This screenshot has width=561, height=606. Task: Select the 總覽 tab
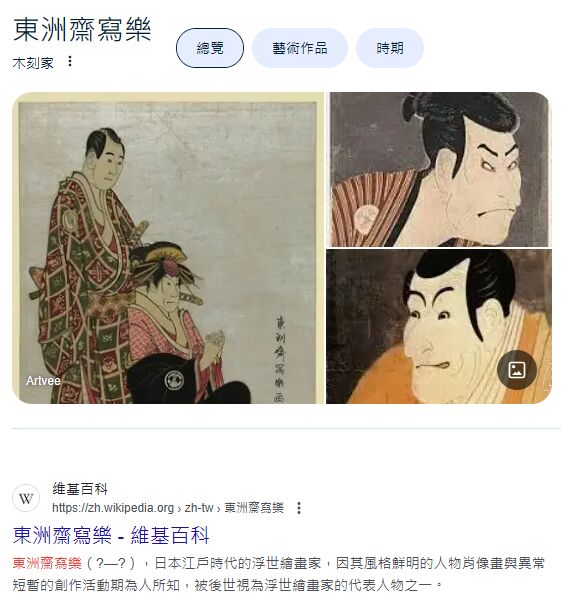210,48
